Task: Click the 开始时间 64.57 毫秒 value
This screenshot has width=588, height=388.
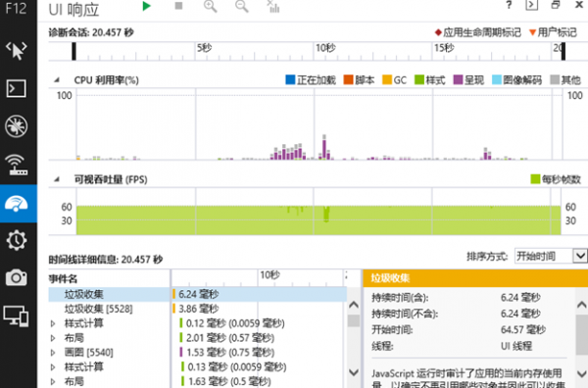Action: click(523, 330)
